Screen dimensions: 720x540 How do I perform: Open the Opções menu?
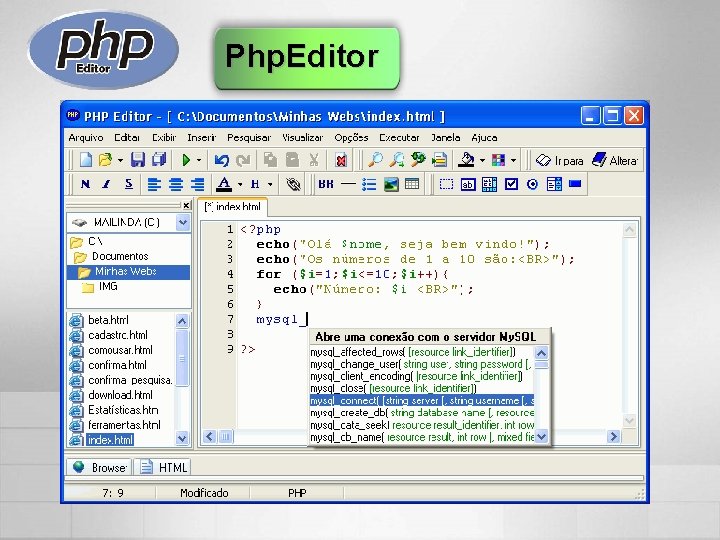coord(351,137)
